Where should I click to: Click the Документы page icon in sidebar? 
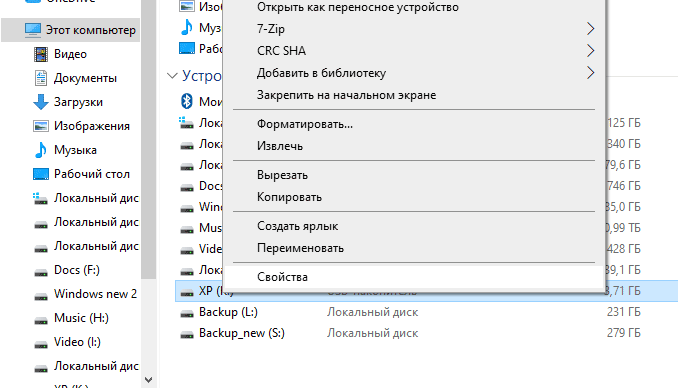(41, 78)
